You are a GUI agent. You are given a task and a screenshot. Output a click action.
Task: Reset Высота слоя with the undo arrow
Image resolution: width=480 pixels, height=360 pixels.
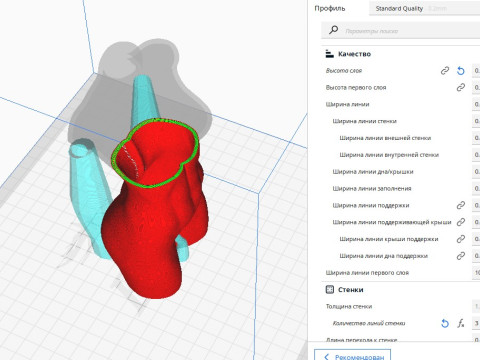point(461,71)
